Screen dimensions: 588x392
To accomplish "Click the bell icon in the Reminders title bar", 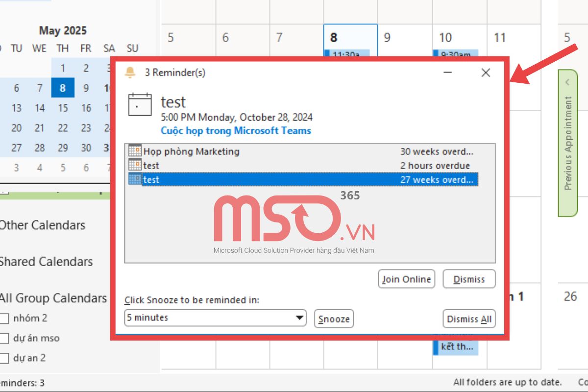I will click(130, 73).
